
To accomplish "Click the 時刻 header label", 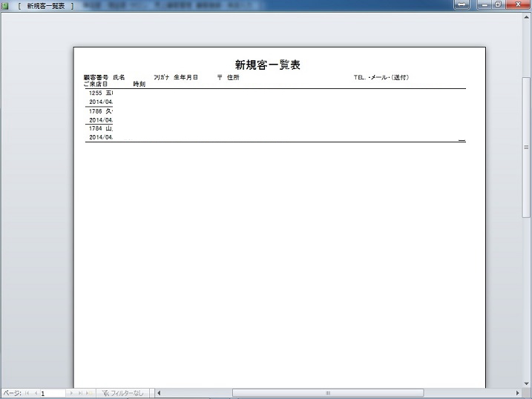I will 139,84.
